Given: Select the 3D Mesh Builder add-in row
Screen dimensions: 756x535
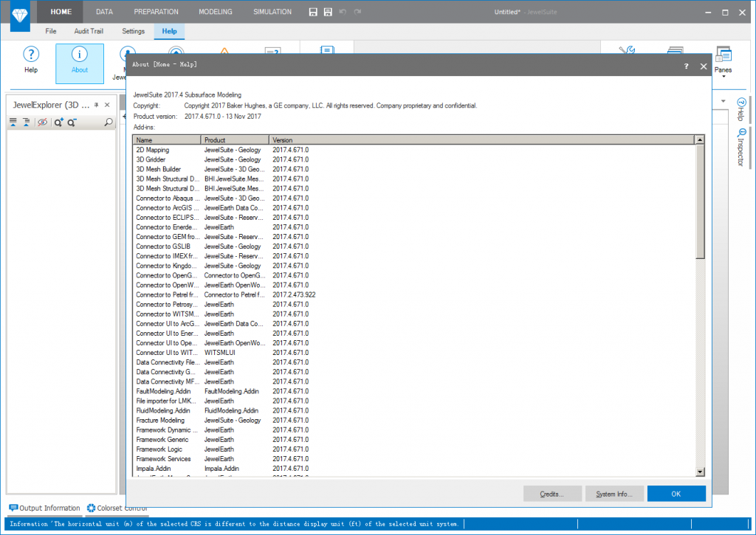Looking at the screenshot, I should click(414, 169).
